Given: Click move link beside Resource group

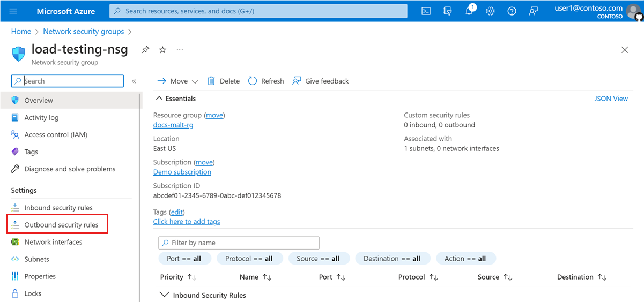Looking at the screenshot, I should point(214,115).
